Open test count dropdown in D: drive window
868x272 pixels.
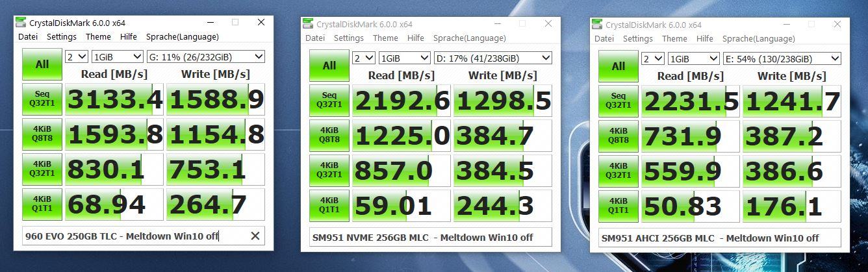364,58
